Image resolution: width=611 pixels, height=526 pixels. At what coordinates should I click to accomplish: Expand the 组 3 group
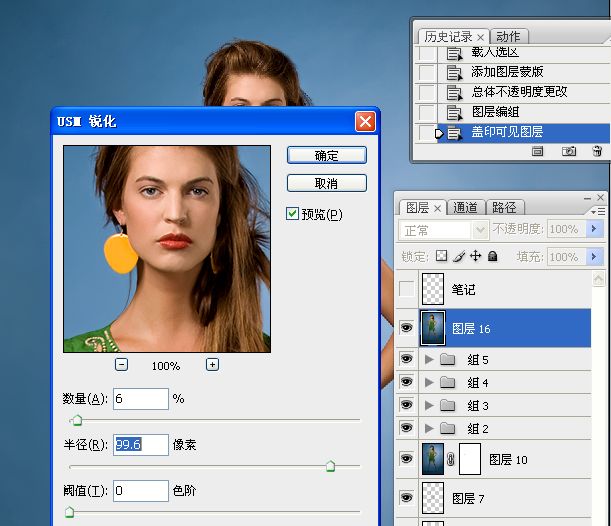[x=429, y=405]
